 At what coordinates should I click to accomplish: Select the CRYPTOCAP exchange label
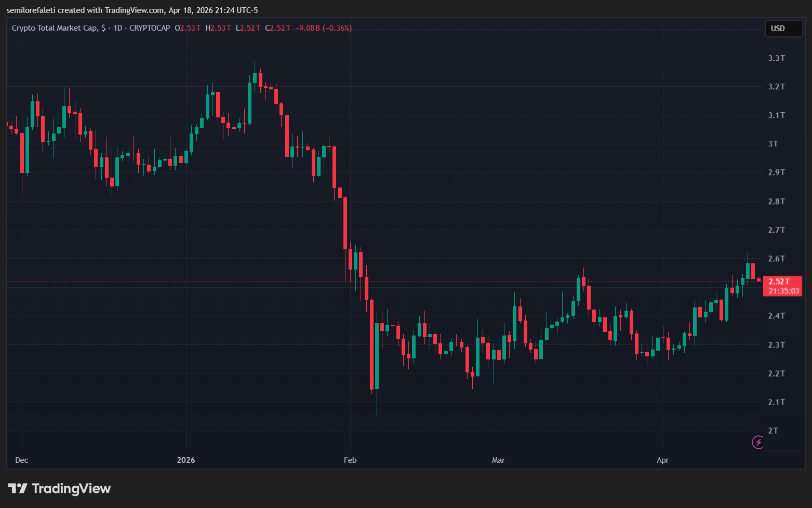[150, 28]
